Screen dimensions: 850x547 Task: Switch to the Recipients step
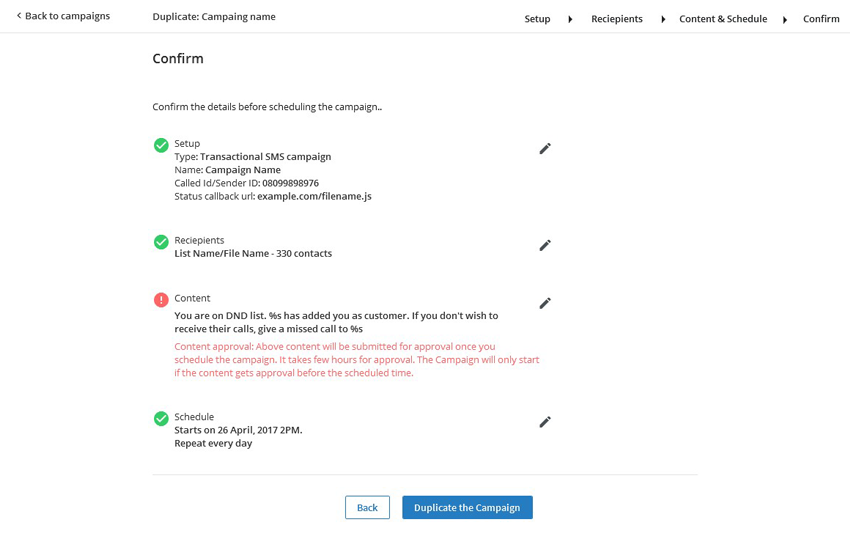(616, 19)
